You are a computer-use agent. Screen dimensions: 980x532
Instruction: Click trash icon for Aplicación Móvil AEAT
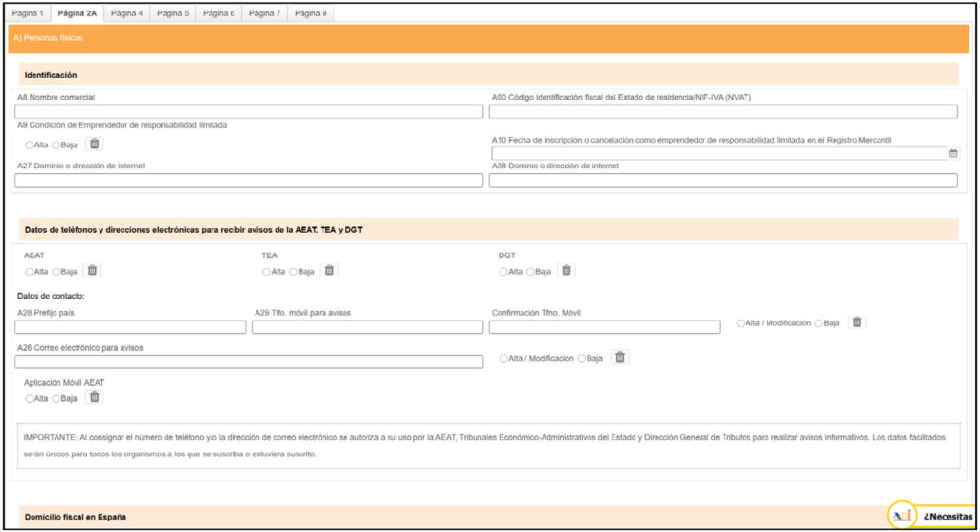click(94, 397)
